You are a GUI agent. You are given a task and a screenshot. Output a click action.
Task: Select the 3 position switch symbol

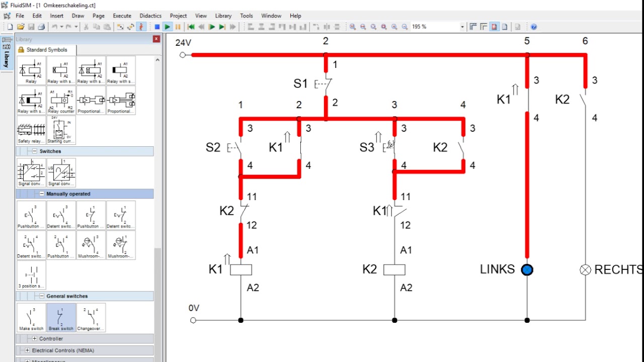(31, 275)
